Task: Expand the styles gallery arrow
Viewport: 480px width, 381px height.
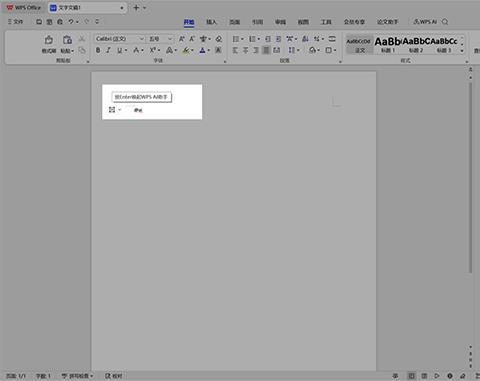Action: [x=462, y=51]
